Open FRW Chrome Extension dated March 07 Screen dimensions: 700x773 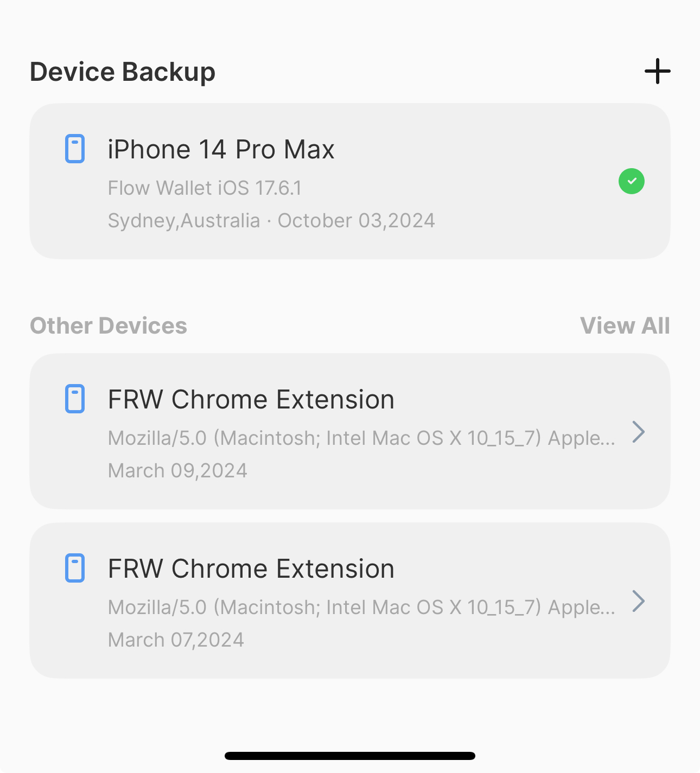coord(251,569)
